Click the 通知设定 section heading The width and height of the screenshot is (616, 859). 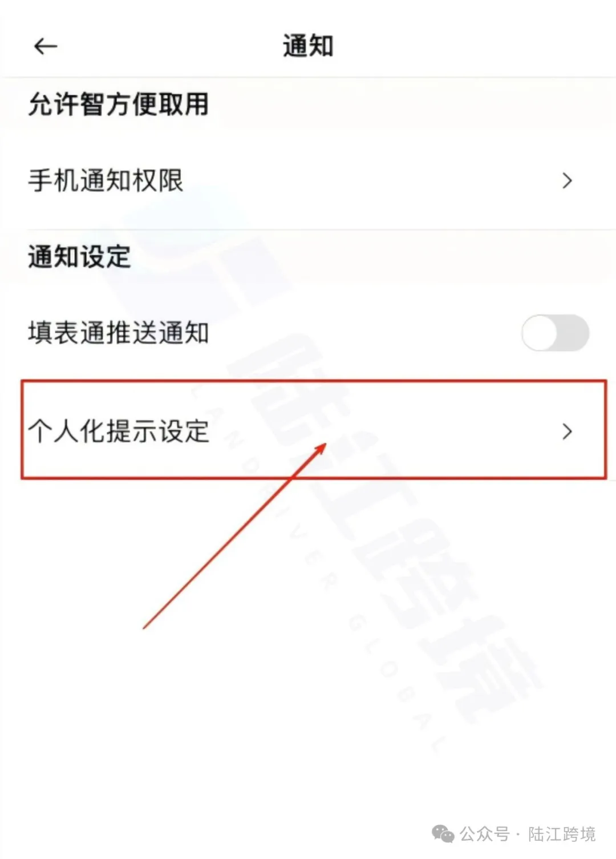(x=79, y=257)
